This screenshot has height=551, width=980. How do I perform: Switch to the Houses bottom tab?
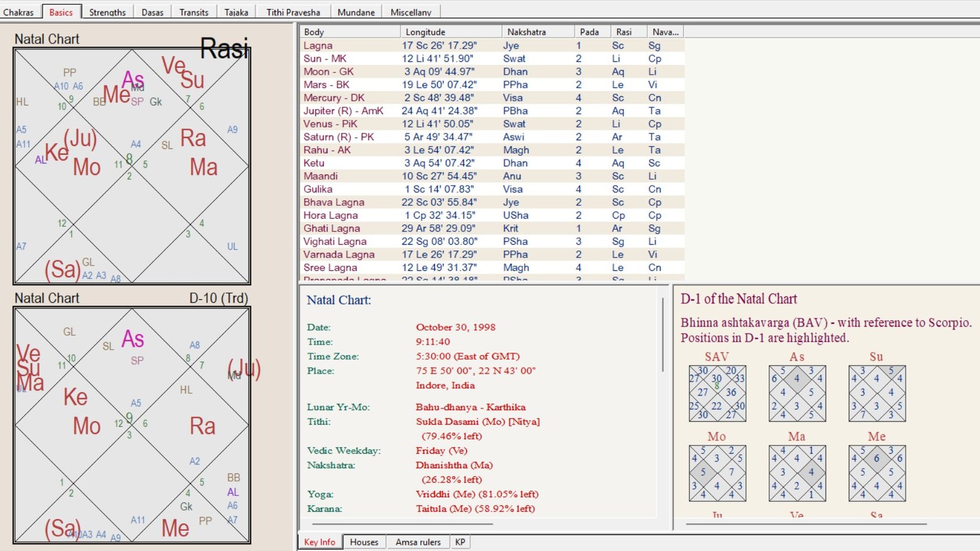364,542
